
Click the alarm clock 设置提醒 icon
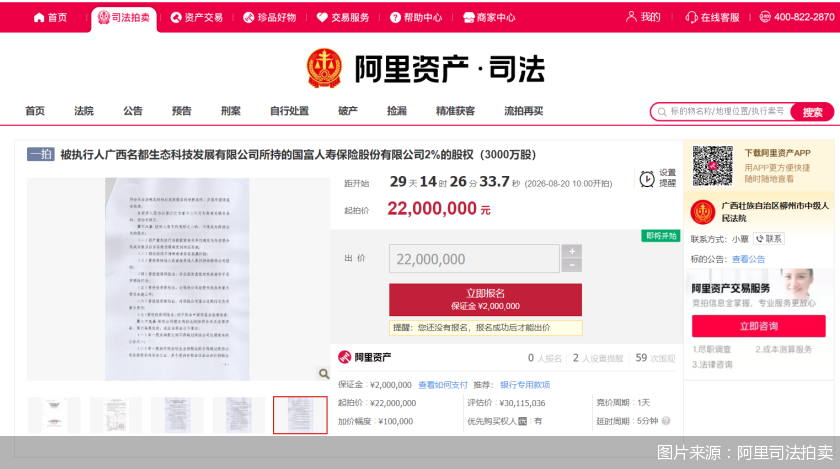click(647, 178)
